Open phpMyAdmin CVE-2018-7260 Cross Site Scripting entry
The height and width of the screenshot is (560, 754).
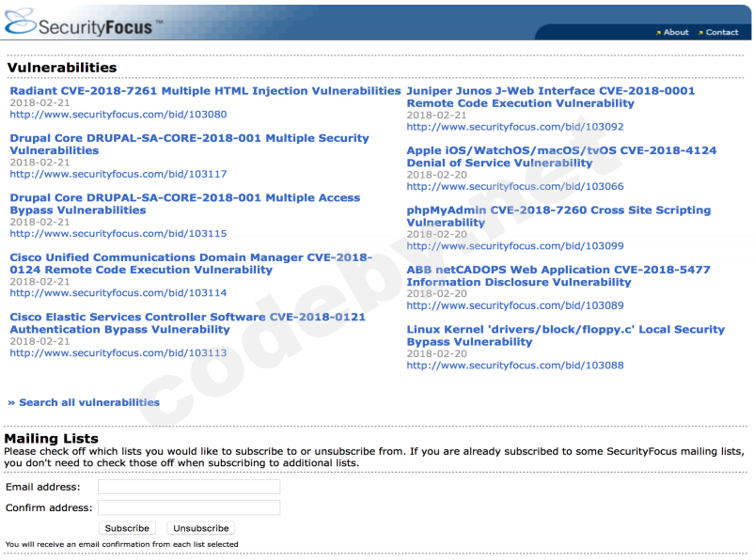coord(558,216)
